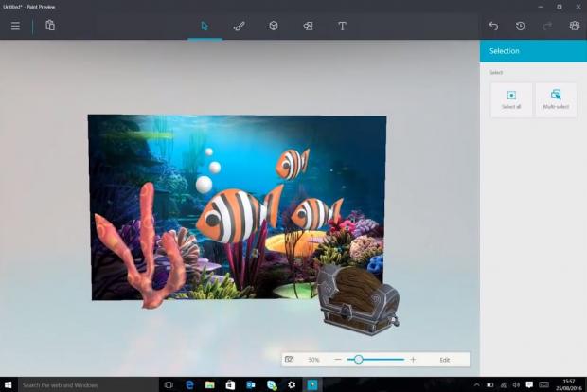The height and width of the screenshot is (392, 587).
Task: Zoom out with the minus button
Action: [x=338, y=360]
